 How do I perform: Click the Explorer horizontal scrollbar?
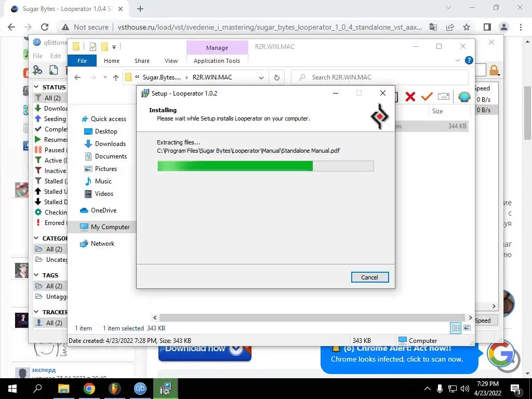(x=312, y=317)
